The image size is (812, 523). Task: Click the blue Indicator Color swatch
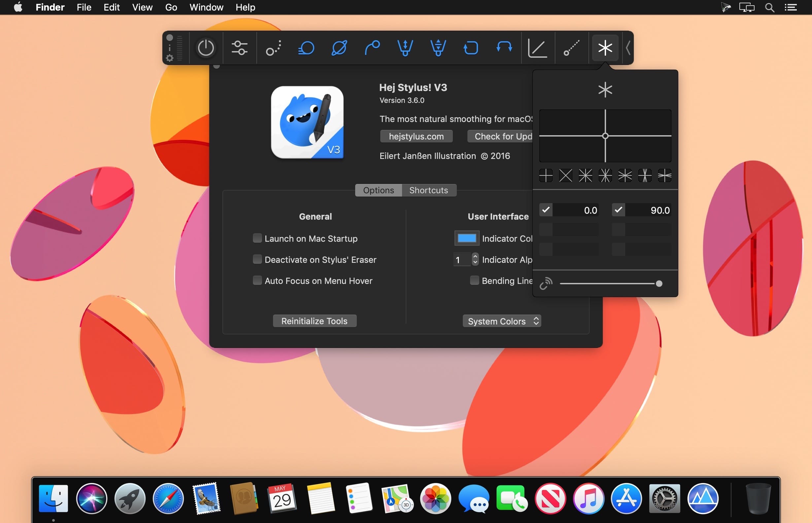(x=467, y=238)
